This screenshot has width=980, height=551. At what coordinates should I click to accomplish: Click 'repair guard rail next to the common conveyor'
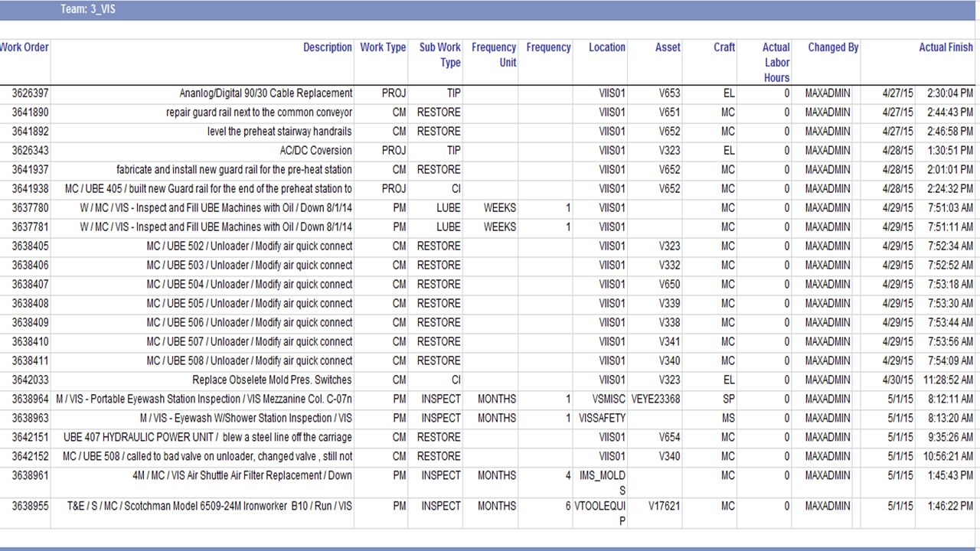tap(260, 112)
